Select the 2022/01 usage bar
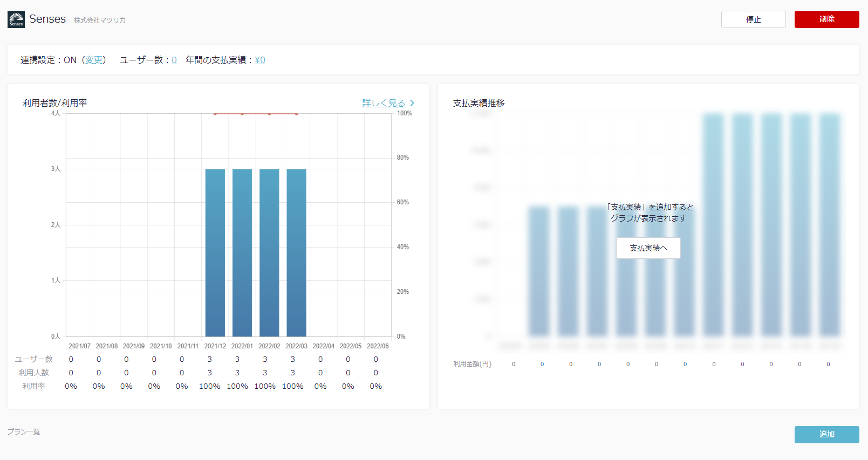 242,252
